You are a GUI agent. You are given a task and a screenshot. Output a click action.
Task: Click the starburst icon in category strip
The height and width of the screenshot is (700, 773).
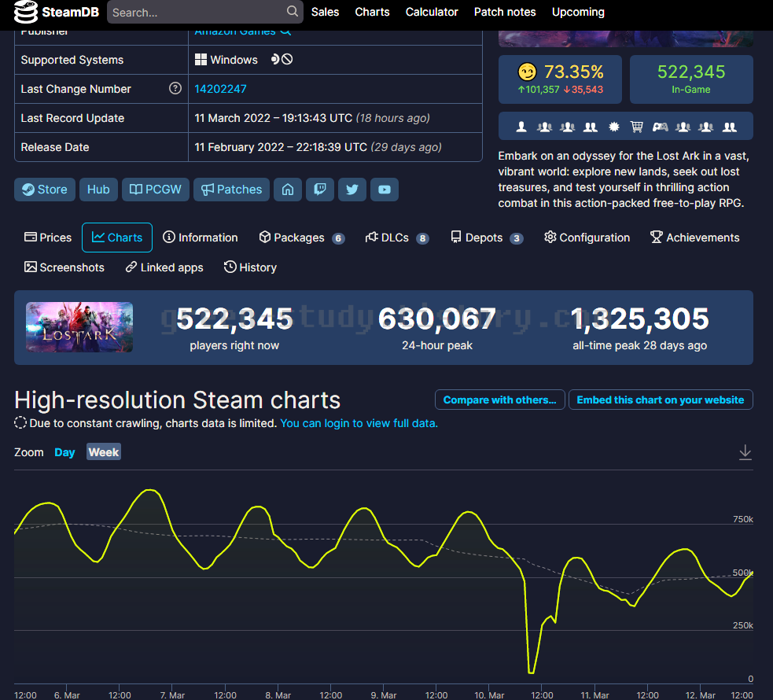tap(614, 127)
